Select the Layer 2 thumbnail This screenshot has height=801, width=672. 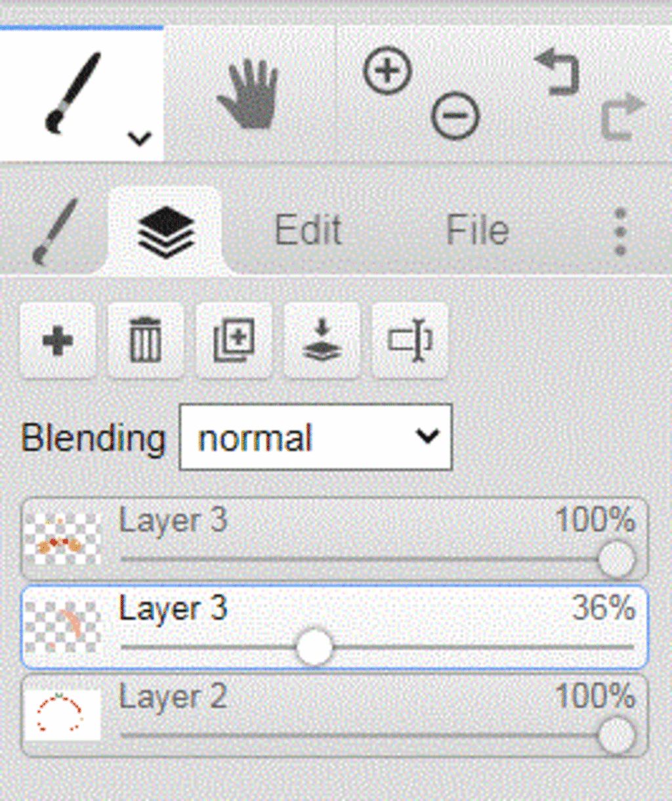(63, 714)
